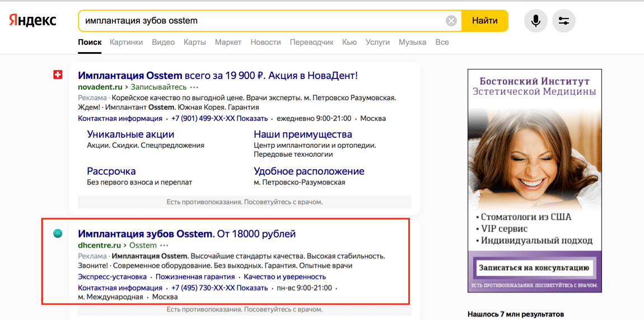This screenshot has width=644, height=320.
Task: Click the Записаться на консультацию banner button
Action: (534, 268)
